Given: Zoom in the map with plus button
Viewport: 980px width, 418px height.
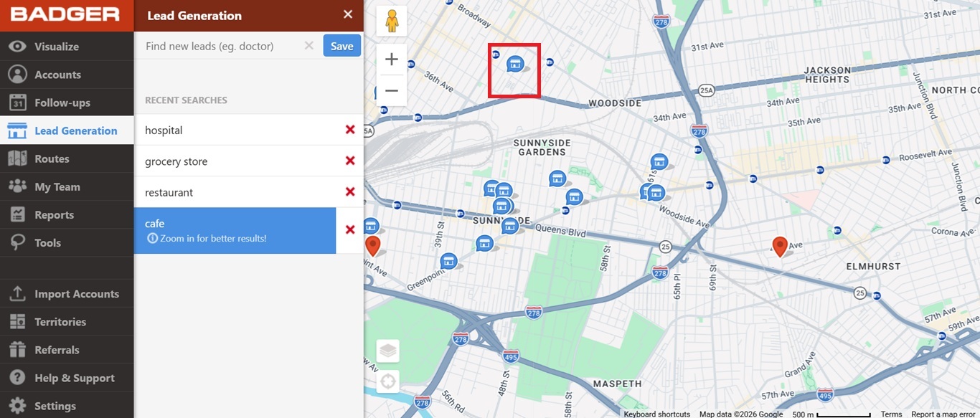Looking at the screenshot, I should (x=392, y=60).
